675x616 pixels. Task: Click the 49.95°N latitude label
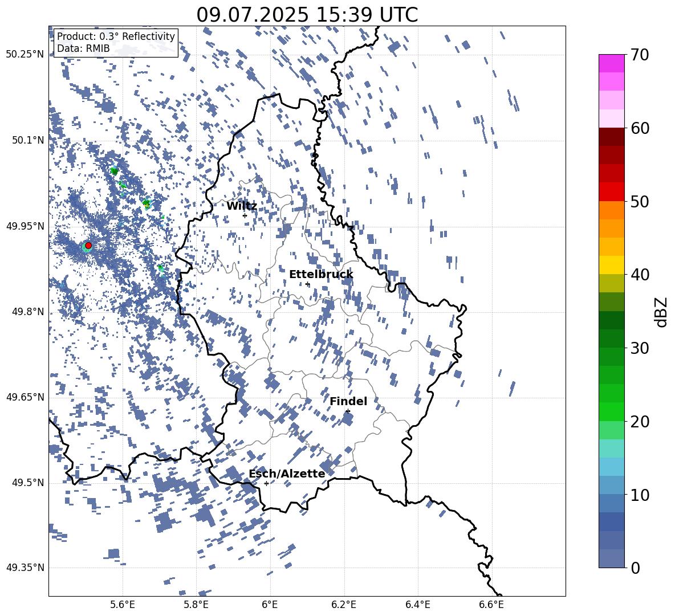(25, 226)
